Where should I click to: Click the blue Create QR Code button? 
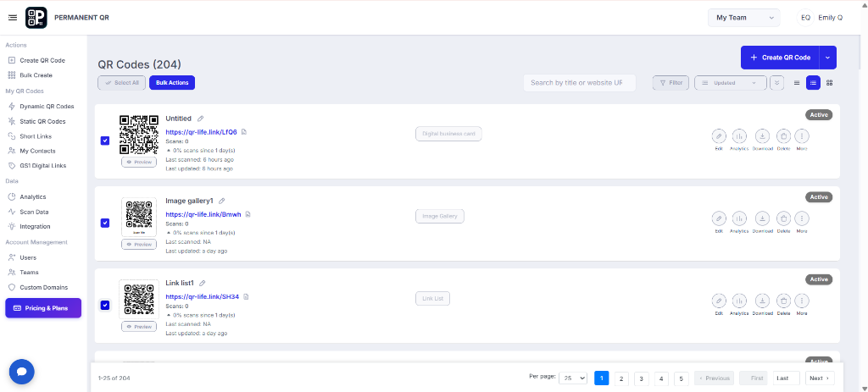click(780, 58)
